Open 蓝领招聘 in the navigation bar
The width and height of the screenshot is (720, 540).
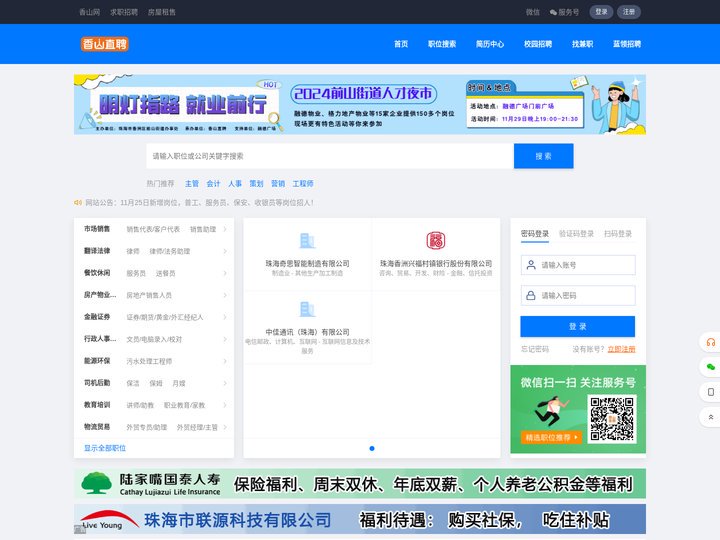627,44
